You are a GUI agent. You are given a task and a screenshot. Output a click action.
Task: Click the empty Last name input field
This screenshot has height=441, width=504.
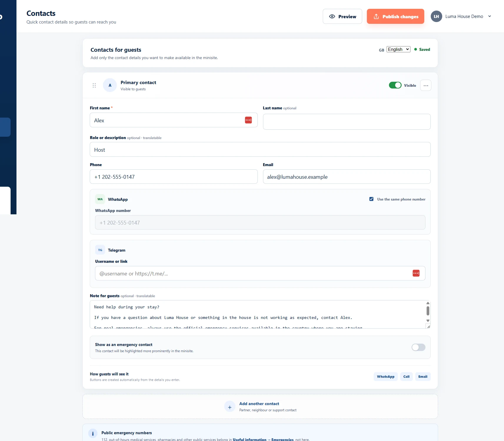point(347,122)
